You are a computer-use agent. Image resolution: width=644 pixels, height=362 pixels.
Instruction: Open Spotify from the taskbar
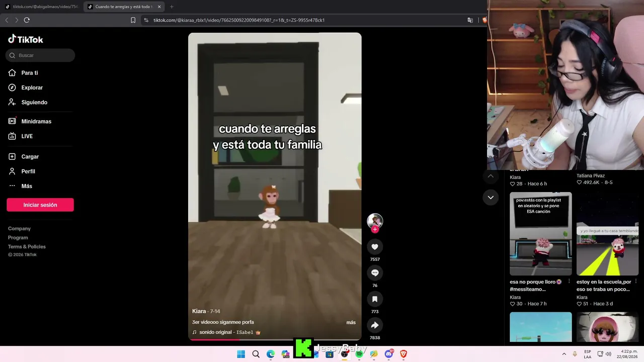tap(359, 354)
